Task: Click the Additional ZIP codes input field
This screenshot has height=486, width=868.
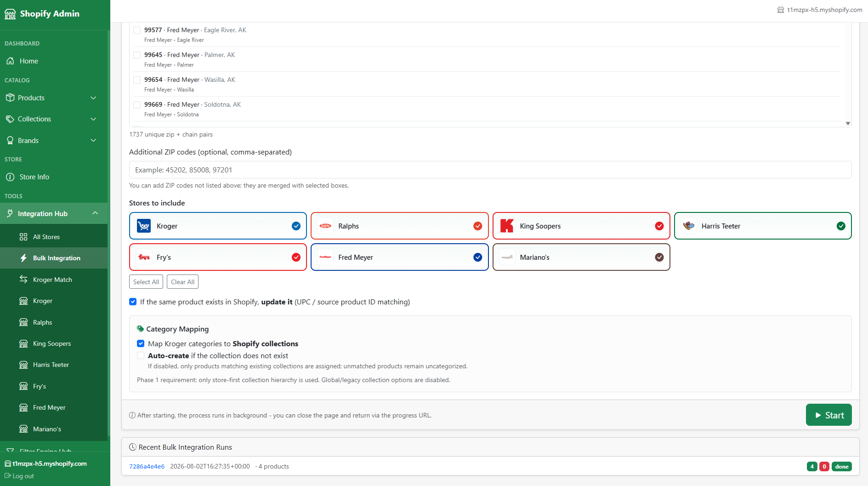Action: (490, 170)
